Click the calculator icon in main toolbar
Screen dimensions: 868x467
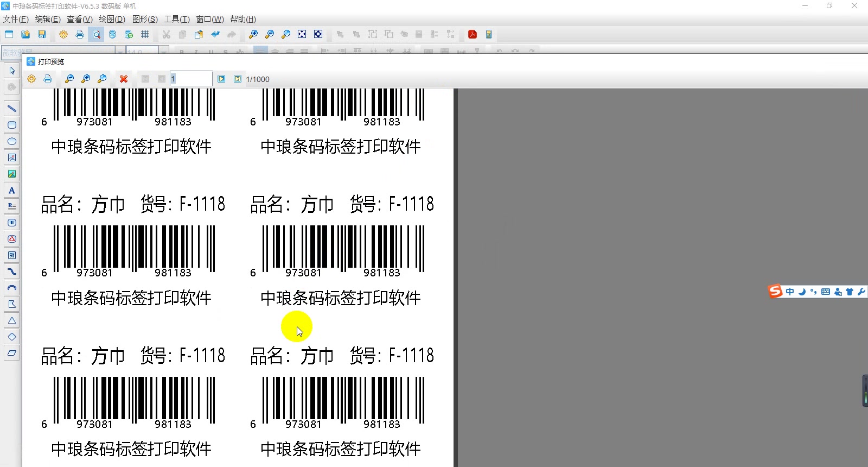(489, 34)
